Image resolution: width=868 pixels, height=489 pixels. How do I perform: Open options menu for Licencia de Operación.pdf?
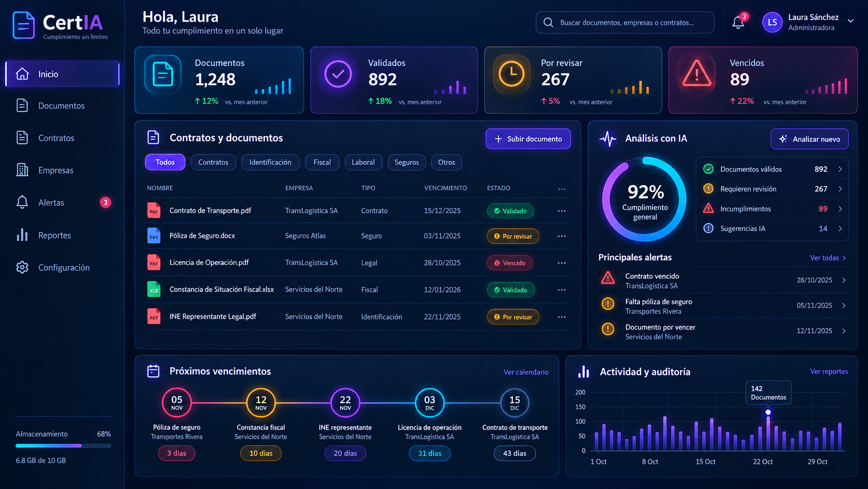(562, 263)
